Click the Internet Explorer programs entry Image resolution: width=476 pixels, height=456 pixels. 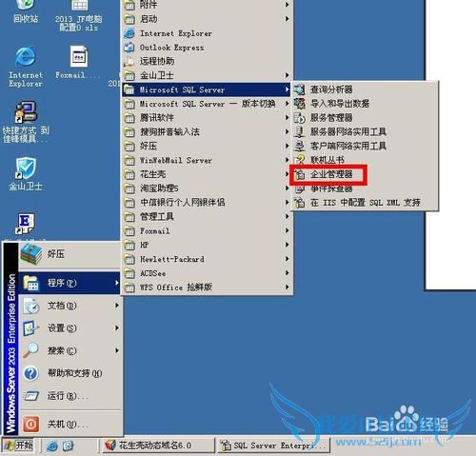pyautogui.click(x=208, y=33)
